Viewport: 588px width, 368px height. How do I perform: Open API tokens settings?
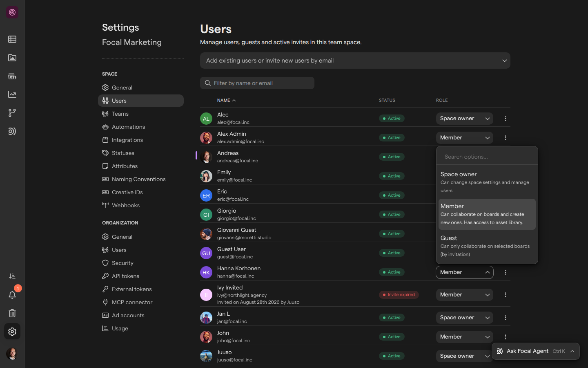[141, 276]
